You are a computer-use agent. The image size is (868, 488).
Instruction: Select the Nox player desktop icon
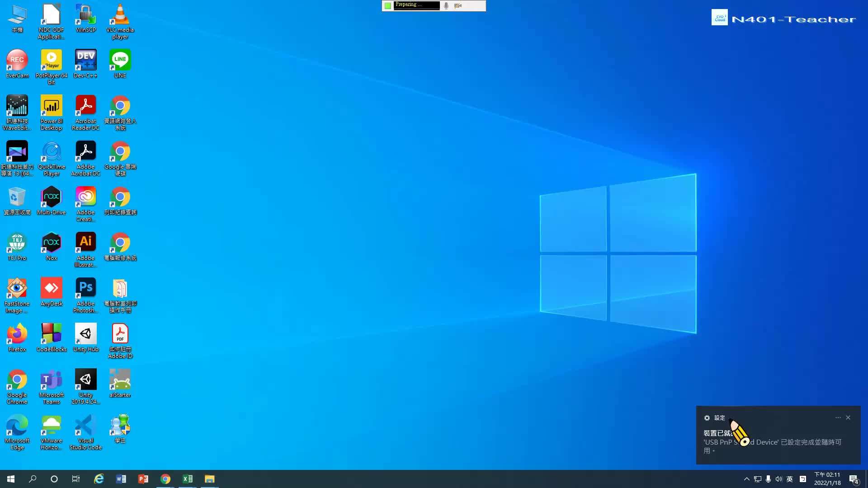pyautogui.click(x=52, y=246)
